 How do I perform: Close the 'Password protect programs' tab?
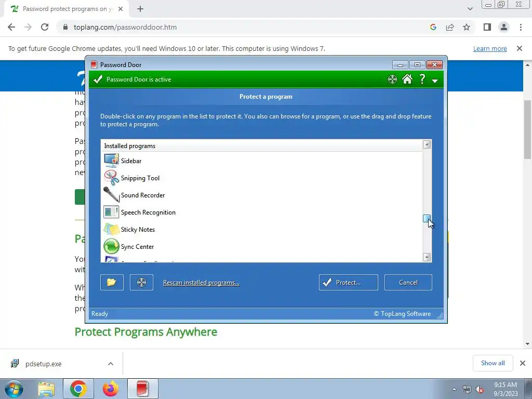121,9
